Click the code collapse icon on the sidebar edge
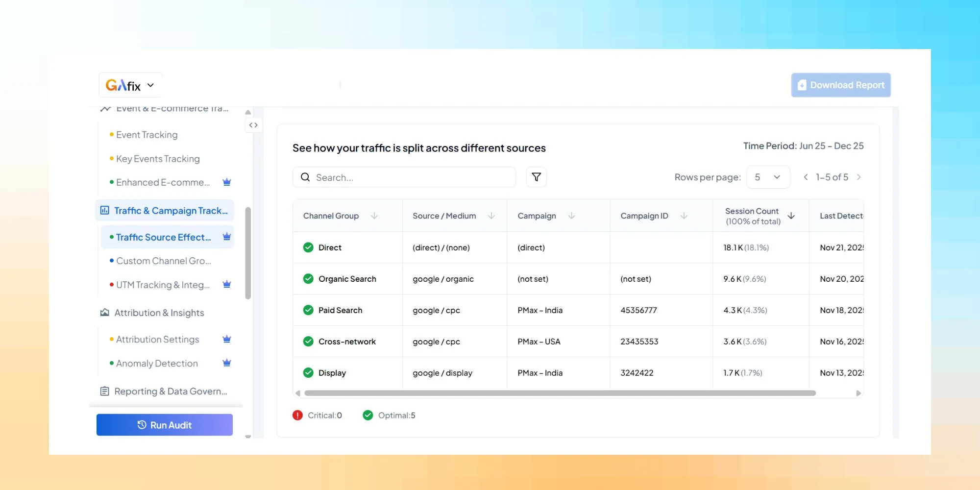The height and width of the screenshot is (490, 980). coord(254,125)
